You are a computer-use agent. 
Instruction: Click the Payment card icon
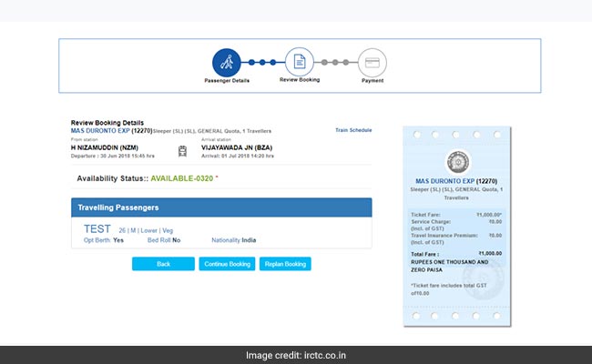click(370, 63)
